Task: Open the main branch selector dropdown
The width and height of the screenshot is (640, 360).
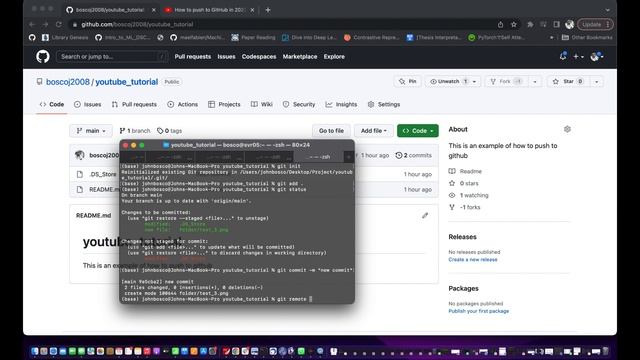Action: (x=91, y=131)
